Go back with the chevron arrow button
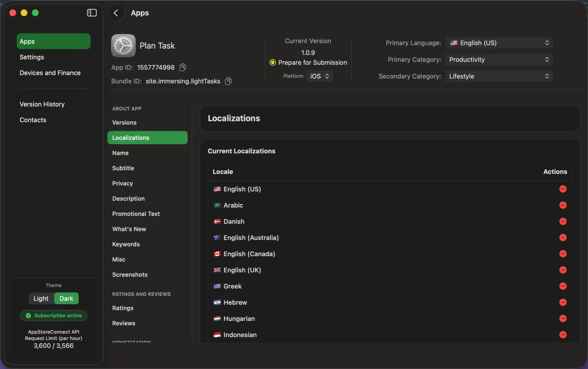Image resolution: width=588 pixels, height=369 pixels. [116, 13]
